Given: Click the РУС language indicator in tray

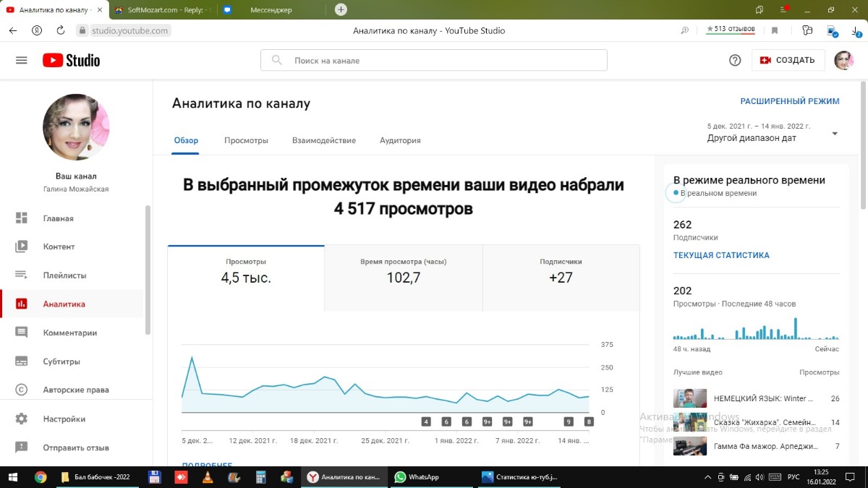Looking at the screenshot, I should click(793, 477).
